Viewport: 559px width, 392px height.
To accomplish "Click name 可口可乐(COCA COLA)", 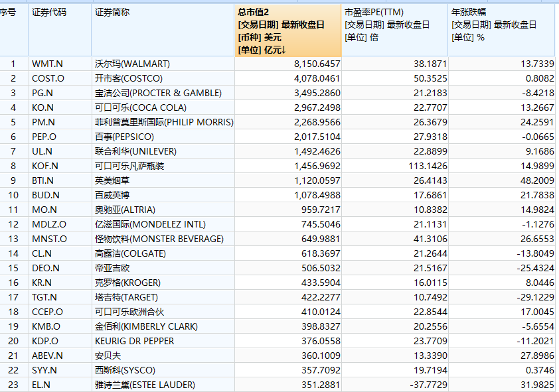I will click(141, 108).
